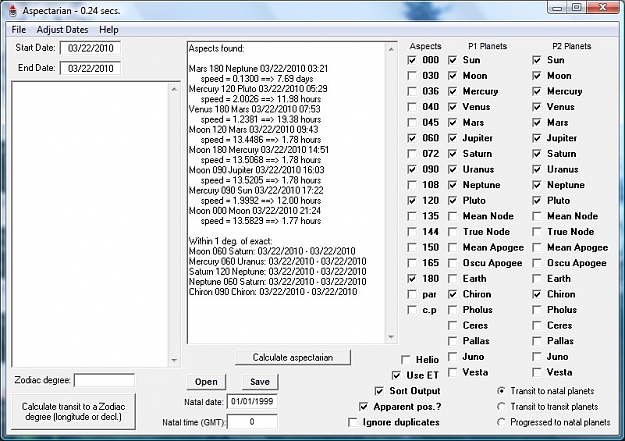Check Oscu Apogee in P2 Planets
Image resolution: width=625 pixels, height=441 pixels.
[537, 263]
